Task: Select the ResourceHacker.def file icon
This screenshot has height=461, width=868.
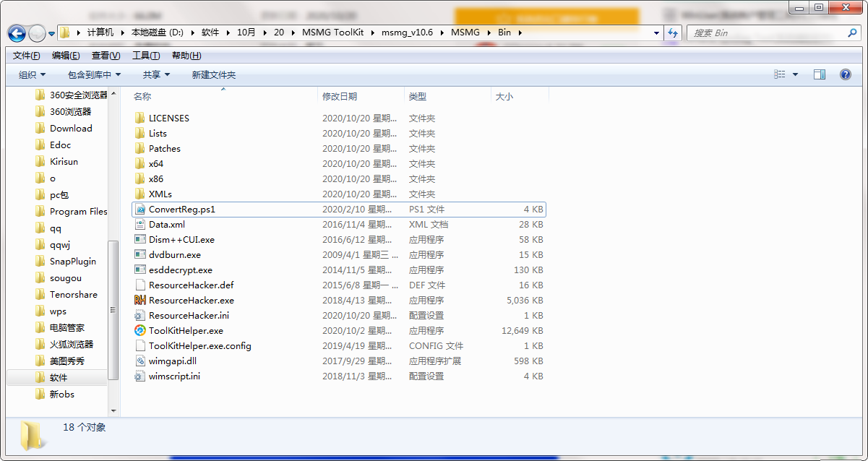Action: 140,285
